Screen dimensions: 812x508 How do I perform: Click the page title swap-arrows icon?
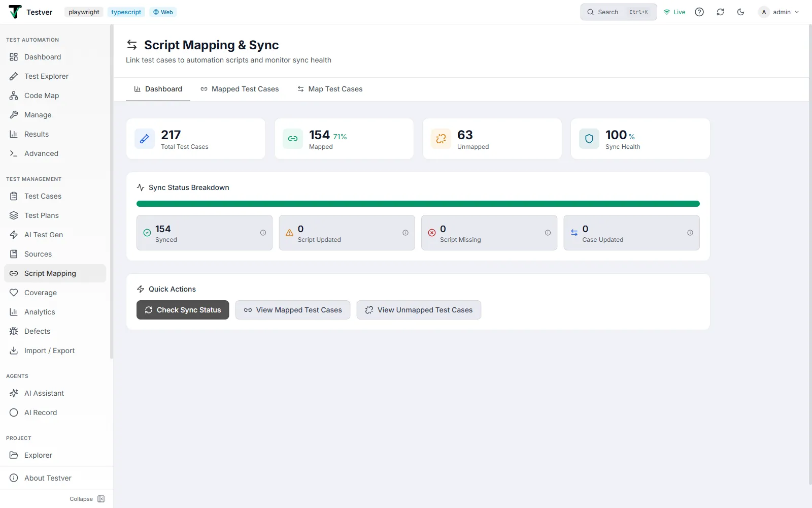pyautogui.click(x=132, y=45)
